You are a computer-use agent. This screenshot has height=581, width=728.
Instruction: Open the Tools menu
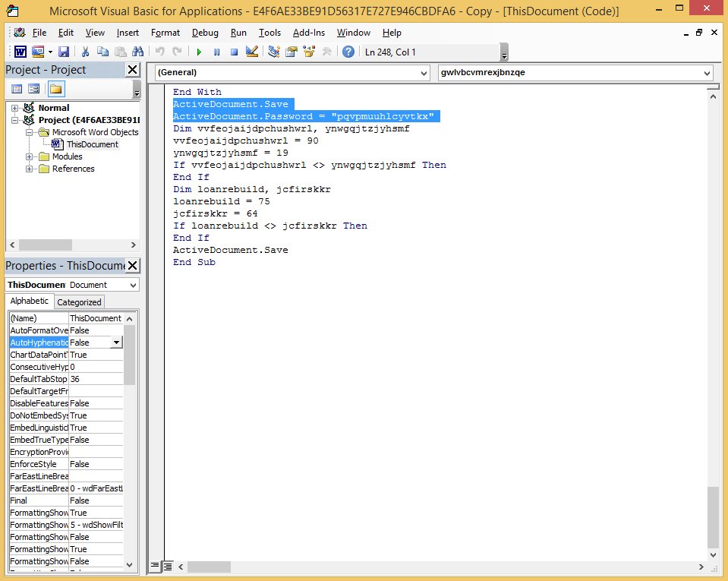pos(269,33)
